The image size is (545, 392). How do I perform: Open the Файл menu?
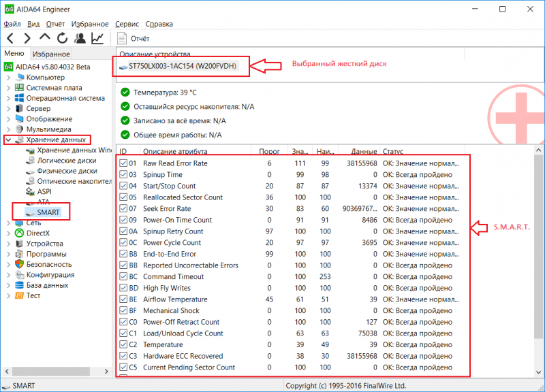coord(12,24)
